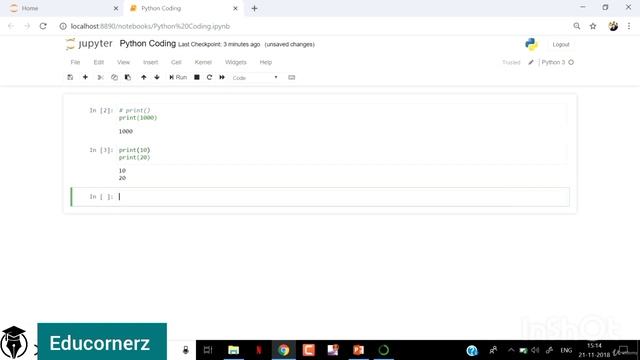Run the current cell
This screenshot has width=640, height=360.
[x=178, y=77]
